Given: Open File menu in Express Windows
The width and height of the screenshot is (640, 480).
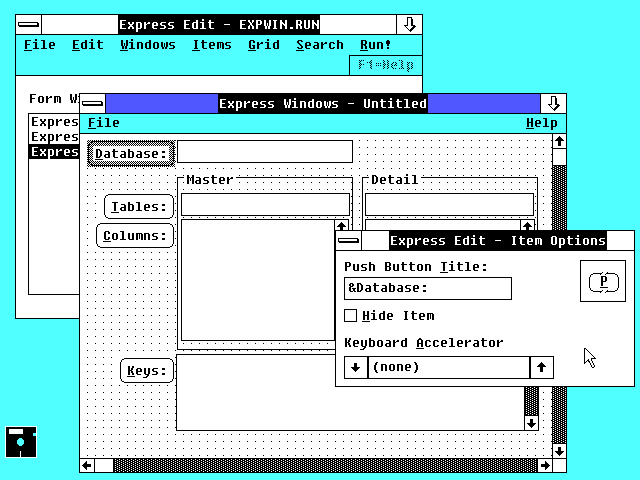Looking at the screenshot, I should [x=104, y=123].
